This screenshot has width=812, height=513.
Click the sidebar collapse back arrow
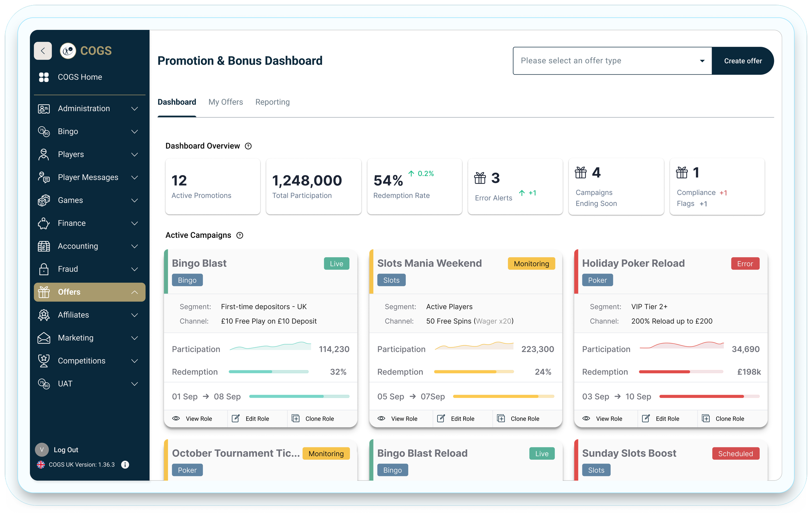coord(43,51)
